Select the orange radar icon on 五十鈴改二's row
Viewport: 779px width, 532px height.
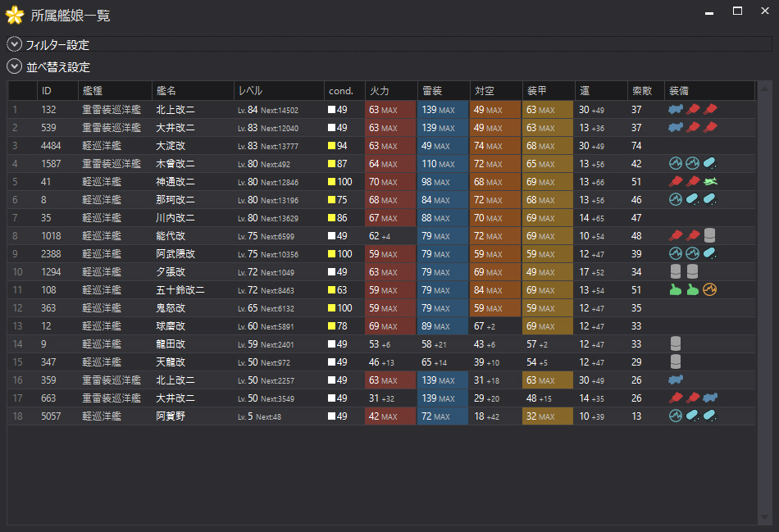709,289
